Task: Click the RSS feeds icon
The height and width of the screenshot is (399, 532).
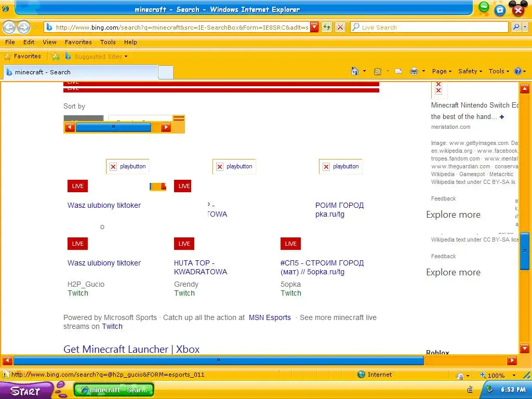Action: [x=378, y=71]
